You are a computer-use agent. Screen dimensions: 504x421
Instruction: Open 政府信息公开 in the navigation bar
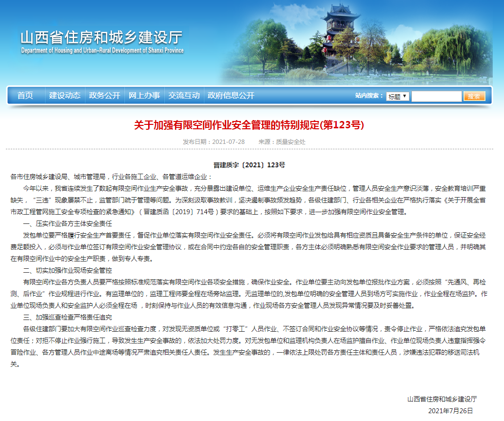tap(231, 96)
